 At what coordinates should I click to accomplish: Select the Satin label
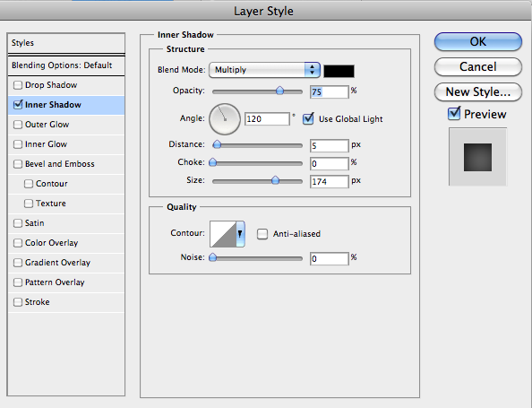(x=35, y=223)
